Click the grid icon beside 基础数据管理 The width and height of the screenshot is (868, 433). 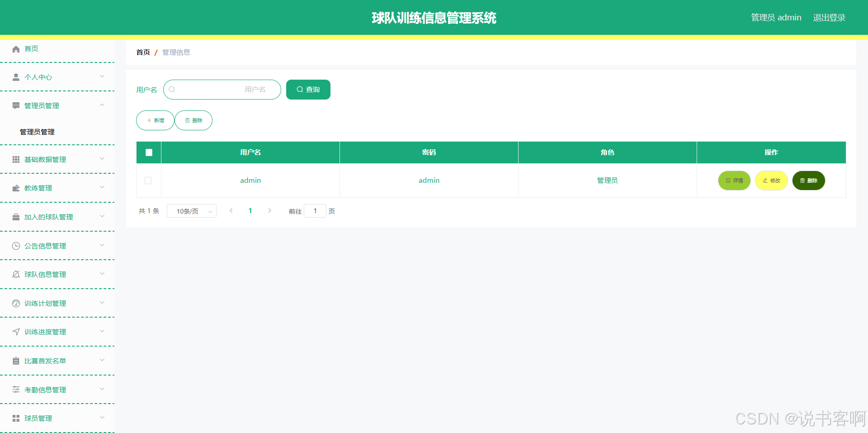[x=16, y=160]
